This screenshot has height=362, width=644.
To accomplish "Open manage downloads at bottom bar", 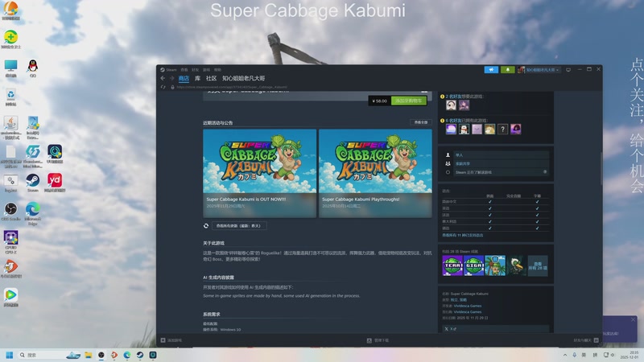I will [x=378, y=340].
